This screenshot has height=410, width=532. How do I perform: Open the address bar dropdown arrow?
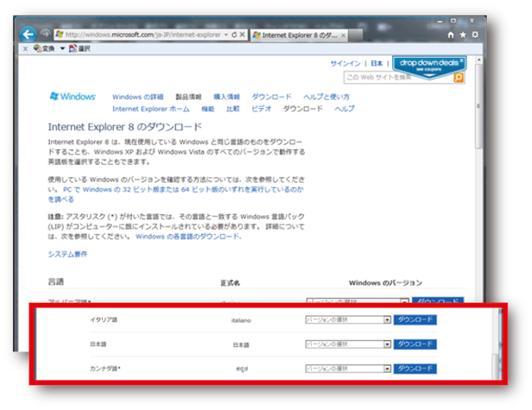tap(226, 35)
